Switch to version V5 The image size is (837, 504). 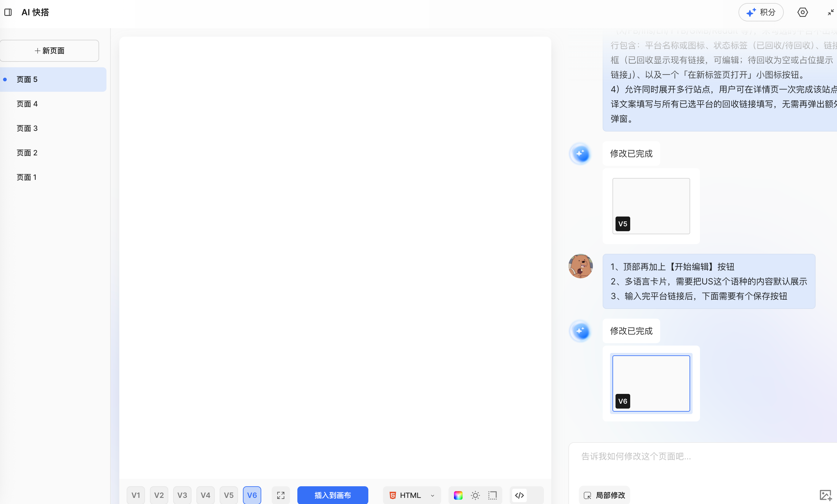tap(229, 495)
